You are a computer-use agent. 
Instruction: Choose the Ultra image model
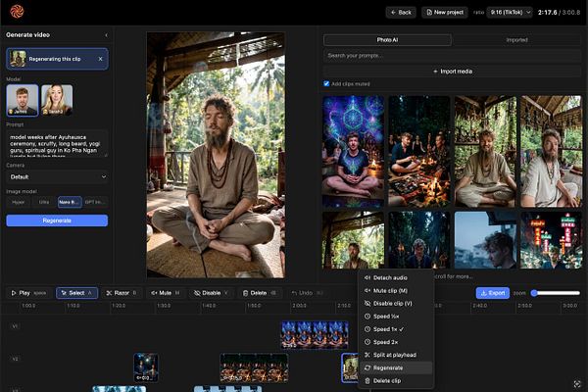(44, 202)
